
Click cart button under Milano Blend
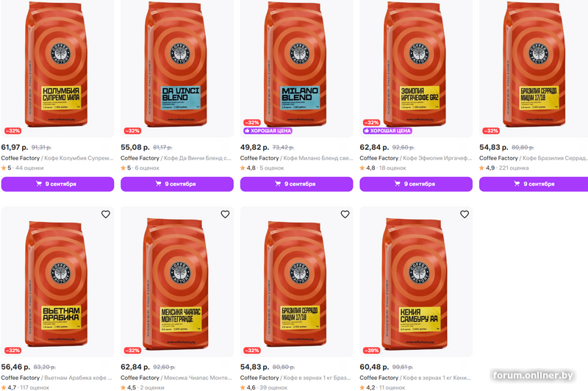[x=296, y=184]
